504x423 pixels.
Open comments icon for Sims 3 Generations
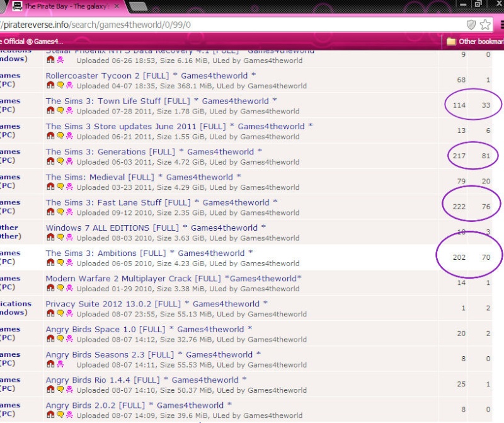click(x=60, y=161)
